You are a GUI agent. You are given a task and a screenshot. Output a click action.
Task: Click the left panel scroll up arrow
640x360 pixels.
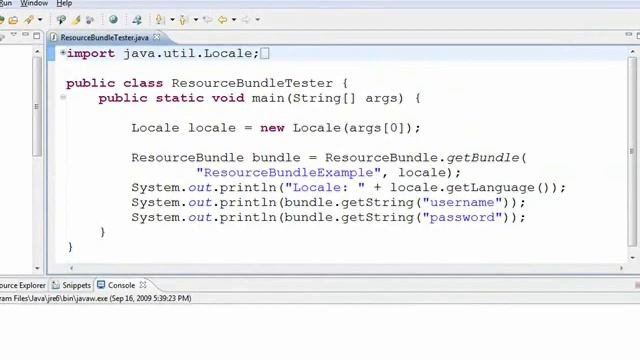(x=37, y=52)
